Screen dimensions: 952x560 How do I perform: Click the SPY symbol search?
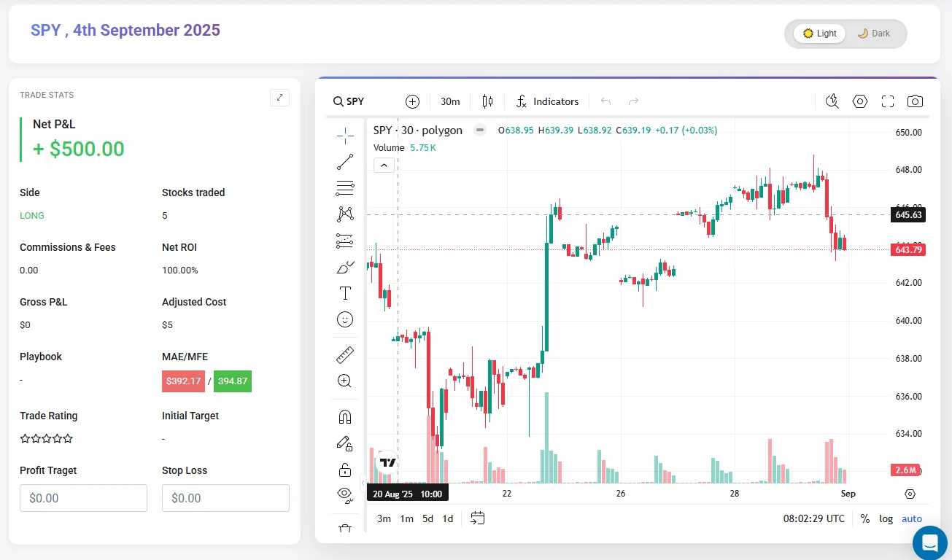tap(349, 101)
